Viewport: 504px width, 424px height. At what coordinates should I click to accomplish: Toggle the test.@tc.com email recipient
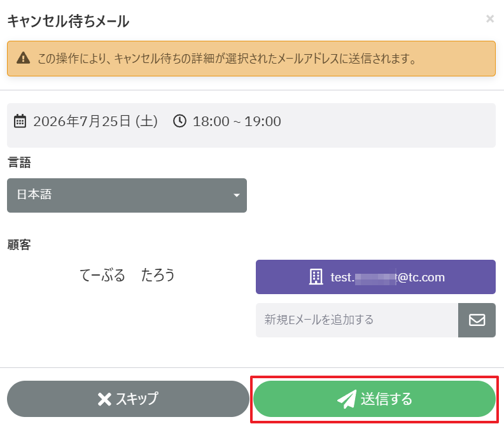[375, 277]
